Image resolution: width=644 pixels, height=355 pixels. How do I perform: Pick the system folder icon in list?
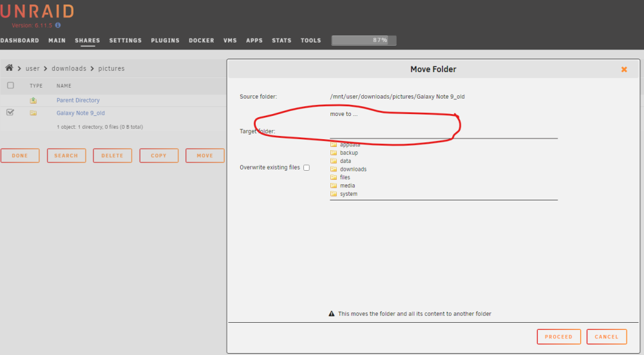pos(334,194)
